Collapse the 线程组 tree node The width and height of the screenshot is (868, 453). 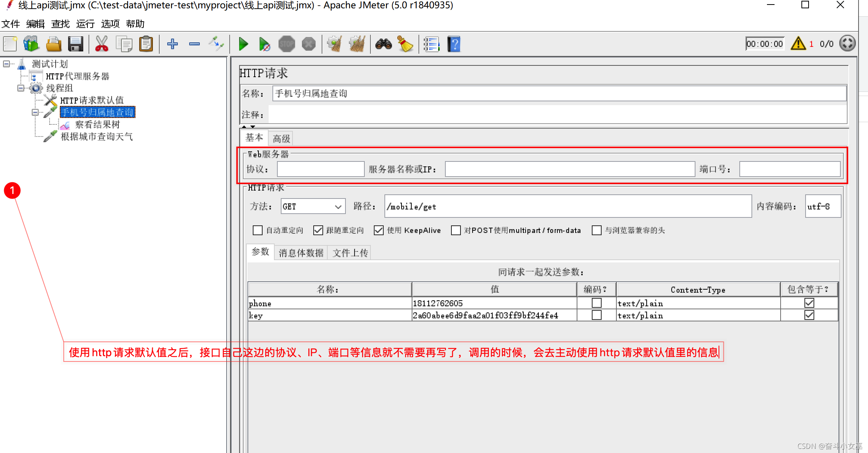tap(21, 88)
